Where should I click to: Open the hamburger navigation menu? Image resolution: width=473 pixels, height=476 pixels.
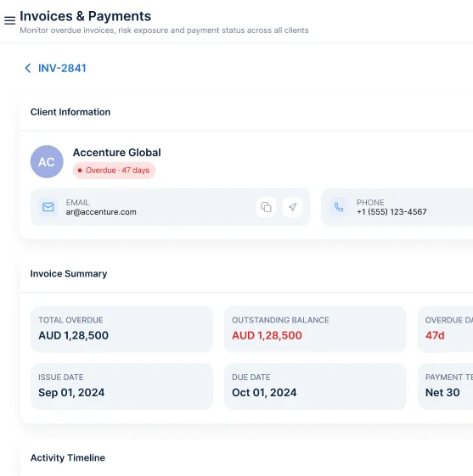click(x=9, y=20)
